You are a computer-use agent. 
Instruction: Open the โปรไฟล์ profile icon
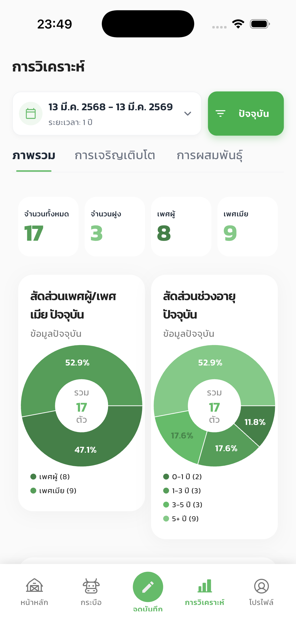point(261,586)
